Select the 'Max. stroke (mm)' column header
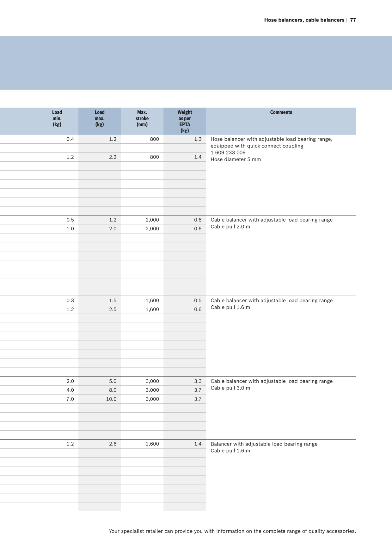 point(142,118)
